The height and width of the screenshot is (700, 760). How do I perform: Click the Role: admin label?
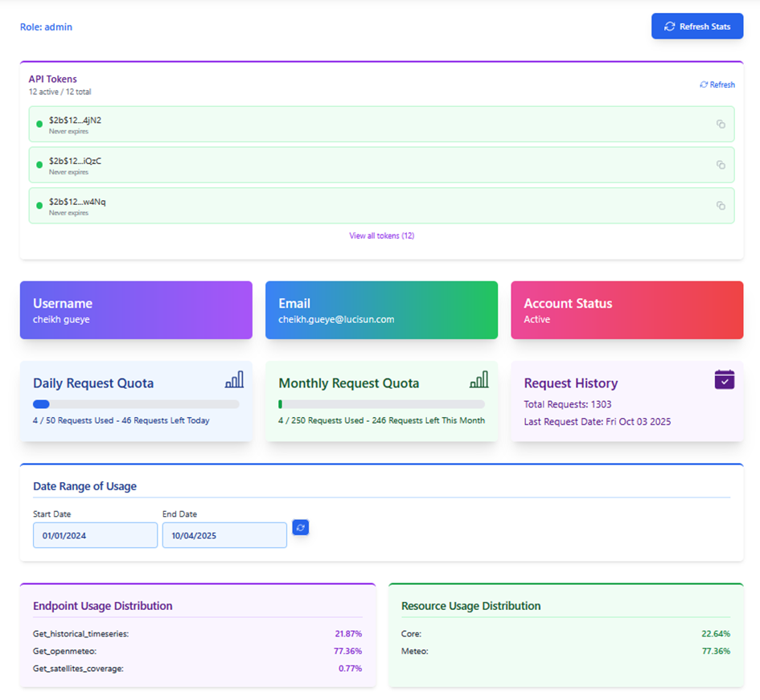(x=46, y=27)
